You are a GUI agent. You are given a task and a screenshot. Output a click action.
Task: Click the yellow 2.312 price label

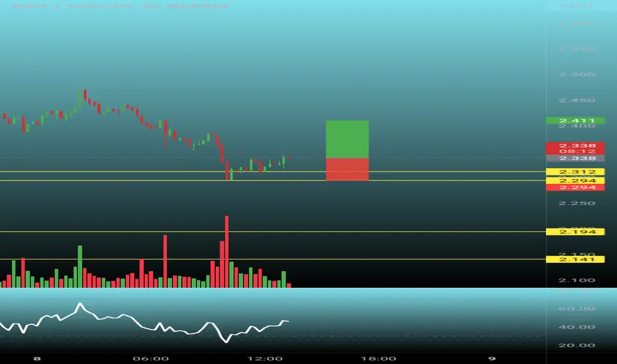tap(575, 171)
